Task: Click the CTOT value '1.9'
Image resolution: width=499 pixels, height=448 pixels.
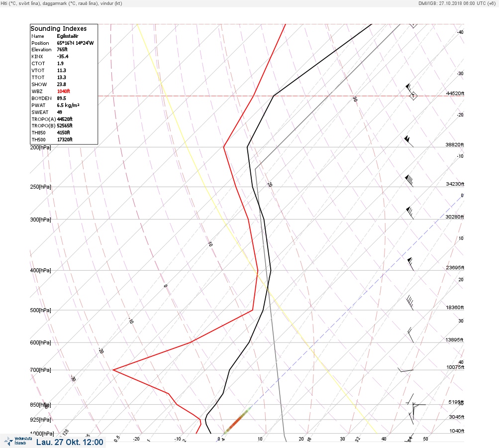Action: tap(61, 63)
